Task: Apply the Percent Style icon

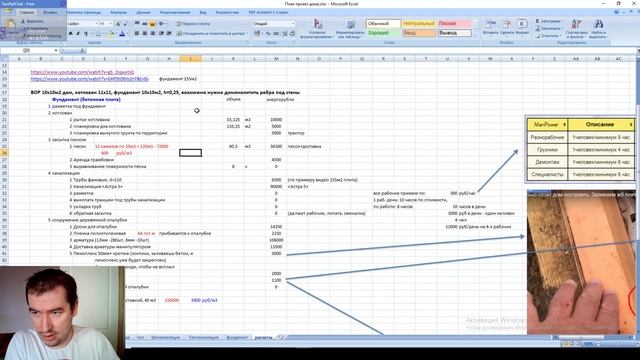Action: coord(268,33)
